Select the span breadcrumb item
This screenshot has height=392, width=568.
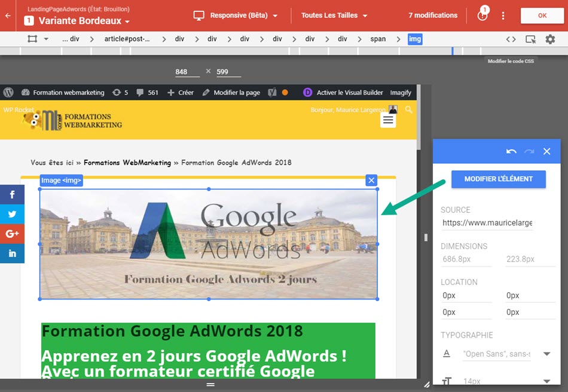378,39
